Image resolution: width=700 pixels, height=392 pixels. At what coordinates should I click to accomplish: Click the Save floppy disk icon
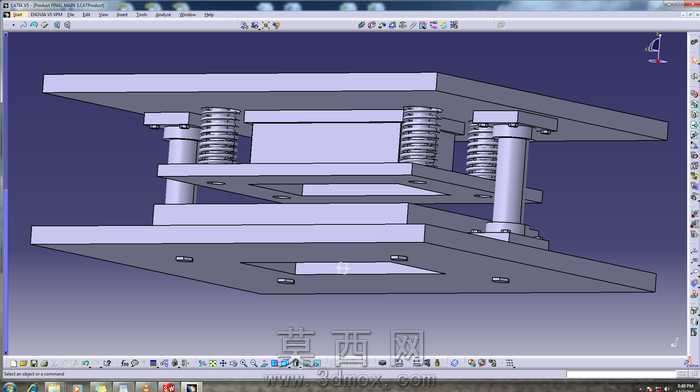coord(33,363)
